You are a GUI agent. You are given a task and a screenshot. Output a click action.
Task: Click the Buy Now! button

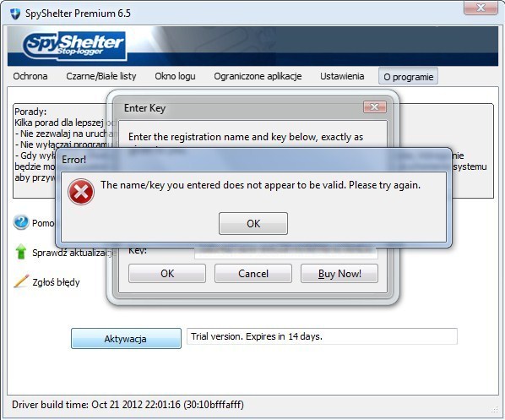pos(339,274)
